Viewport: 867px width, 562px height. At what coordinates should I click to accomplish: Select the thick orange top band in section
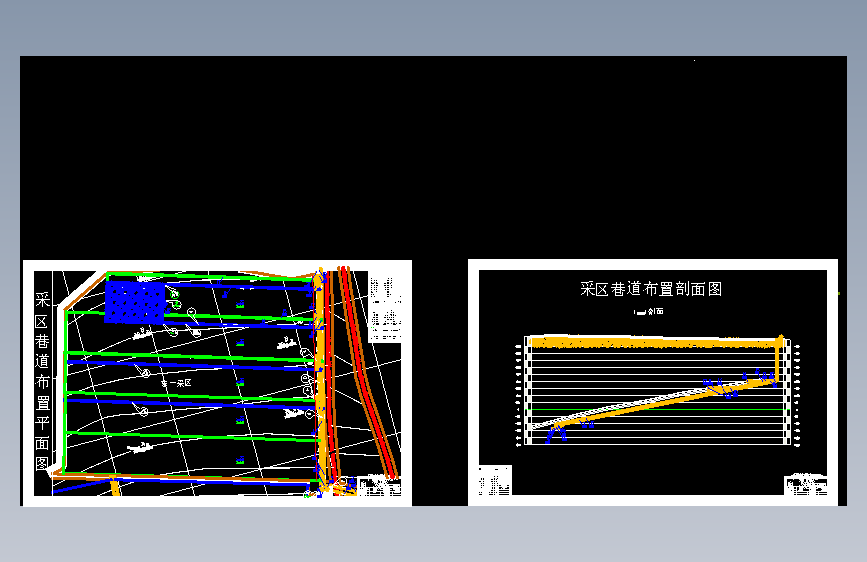click(654, 342)
